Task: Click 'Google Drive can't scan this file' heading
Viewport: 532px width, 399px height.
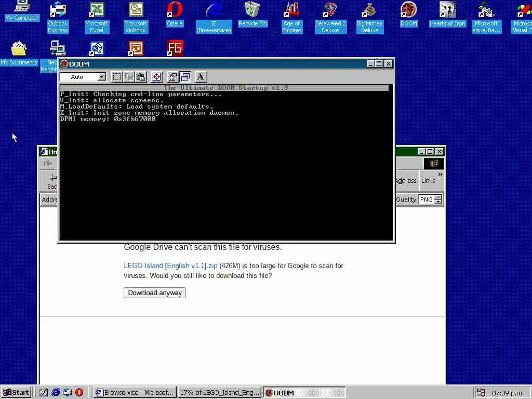Action: 203,247
